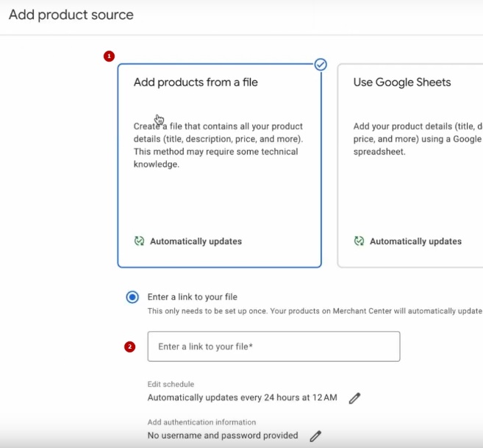
Task: Edit the update schedule with the pencil icon
Action: click(354, 398)
